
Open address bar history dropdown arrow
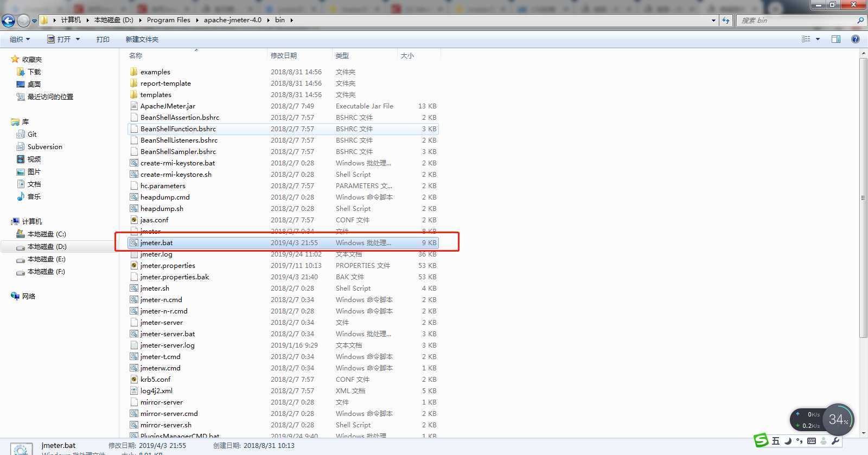[713, 20]
